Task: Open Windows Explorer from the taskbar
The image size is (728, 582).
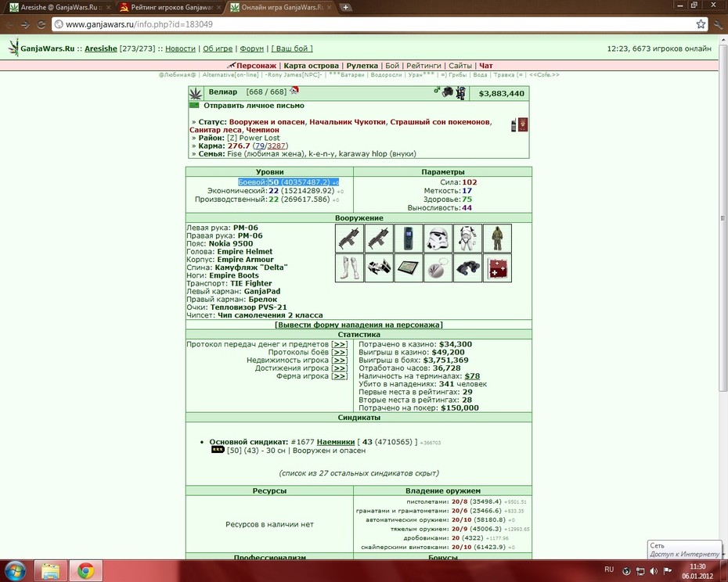Action: tap(51, 571)
